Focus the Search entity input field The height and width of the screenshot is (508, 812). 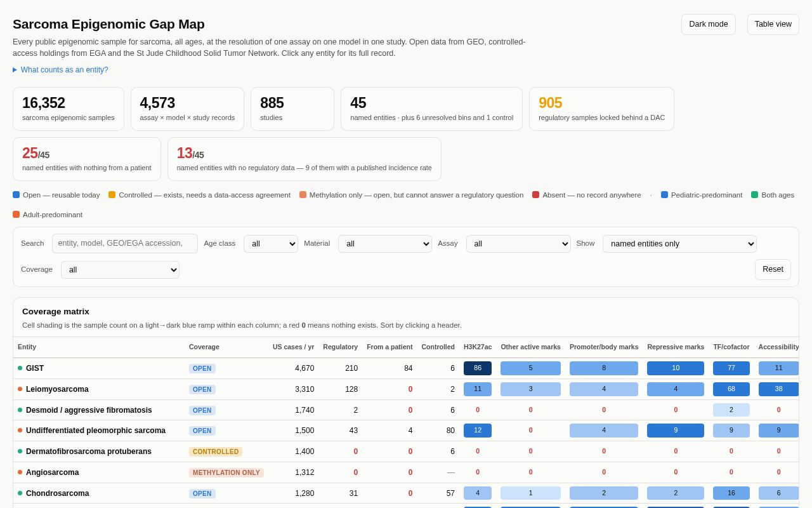click(x=125, y=243)
